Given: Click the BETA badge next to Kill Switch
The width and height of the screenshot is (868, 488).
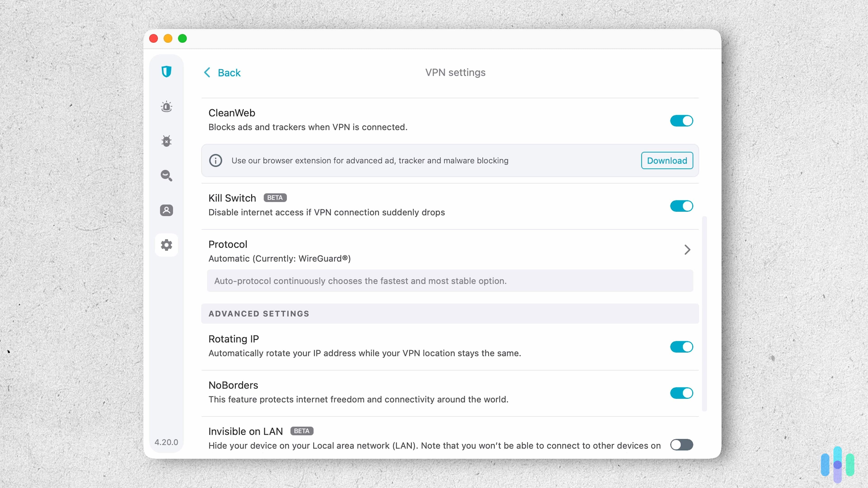Looking at the screenshot, I should tap(275, 198).
